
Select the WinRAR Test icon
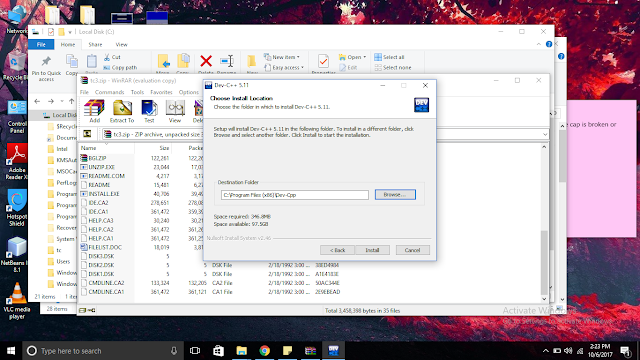(x=149, y=111)
